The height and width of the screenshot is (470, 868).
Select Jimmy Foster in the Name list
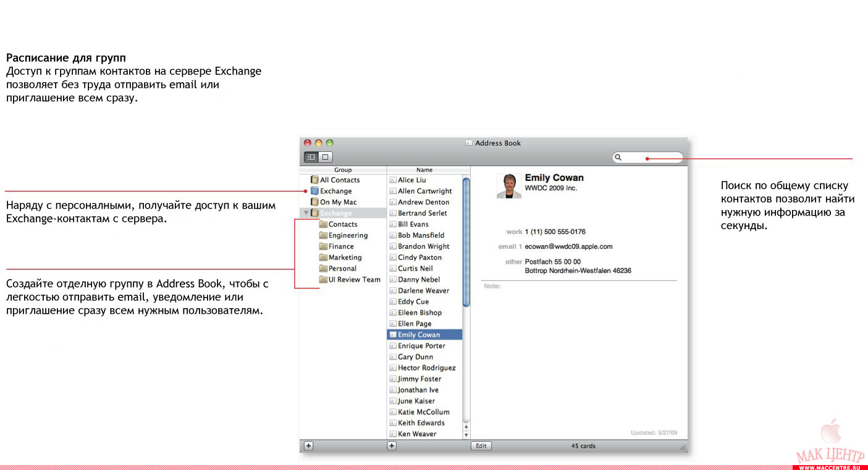(x=424, y=379)
